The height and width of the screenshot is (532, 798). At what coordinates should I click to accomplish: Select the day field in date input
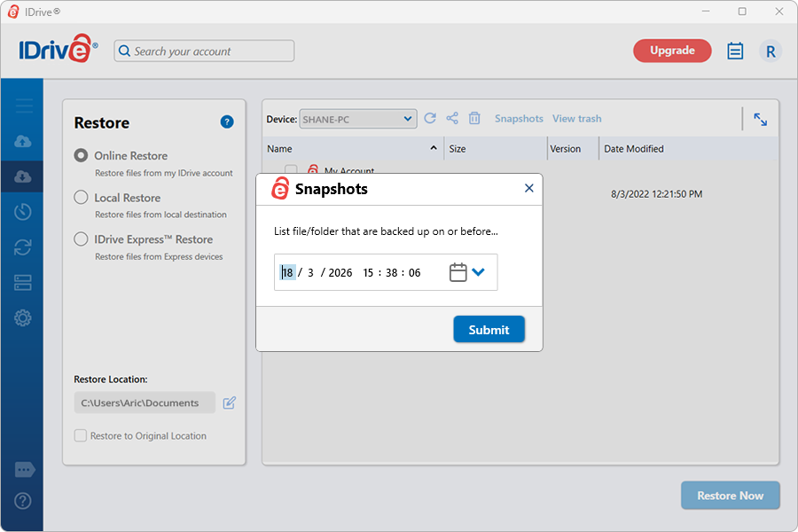click(x=287, y=273)
